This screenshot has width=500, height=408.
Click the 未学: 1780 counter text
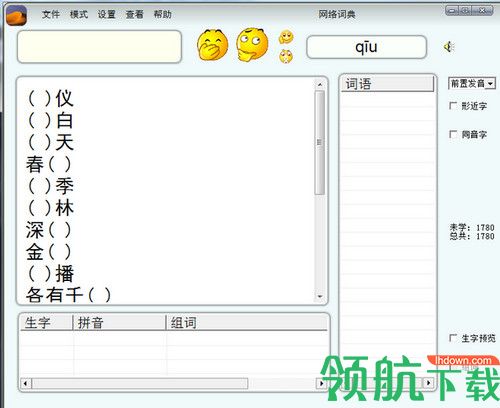coord(472,227)
